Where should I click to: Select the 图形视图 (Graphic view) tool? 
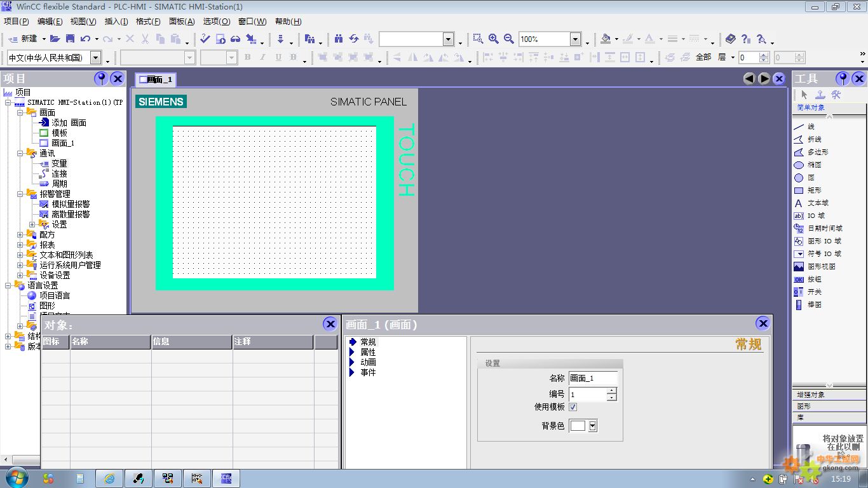(x=815, y=266)
